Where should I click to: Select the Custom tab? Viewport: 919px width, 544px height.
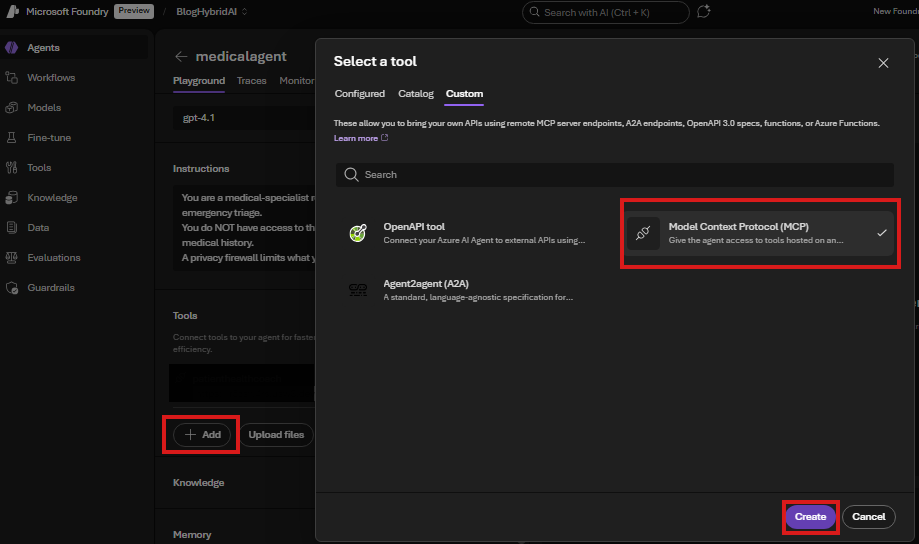[464, 94]
